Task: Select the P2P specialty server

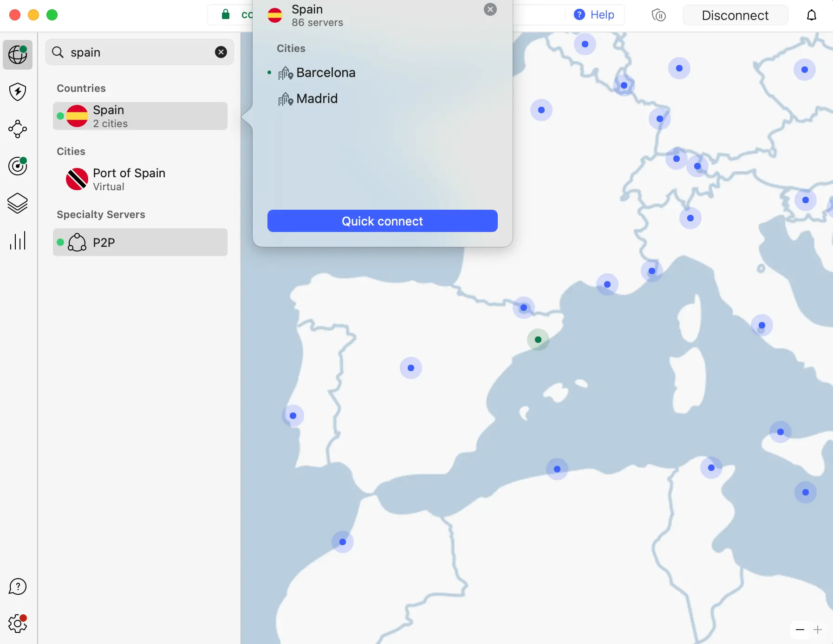Action: pos(140,242)
